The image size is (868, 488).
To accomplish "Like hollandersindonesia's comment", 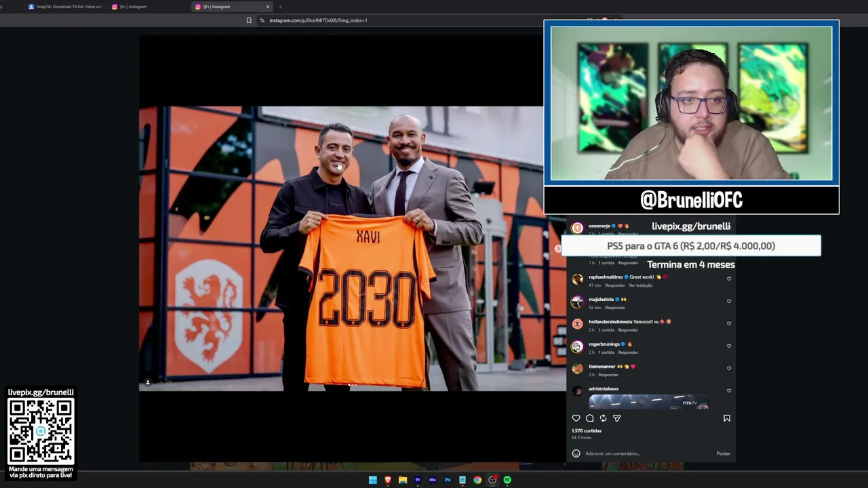I will click(729, 323).
